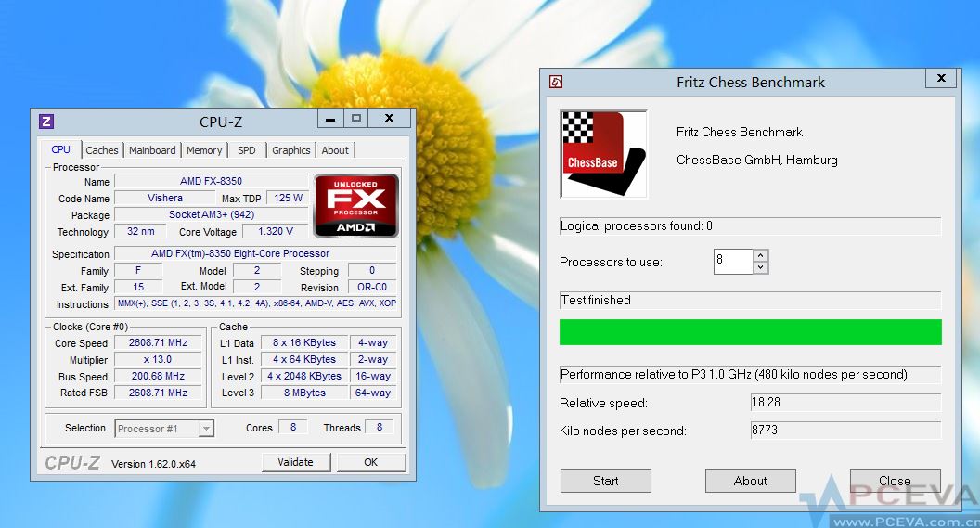The height and width of the screenshot is (528, 980).
Task: Increase processors to use with up arrow
Action: coord(761,255)
